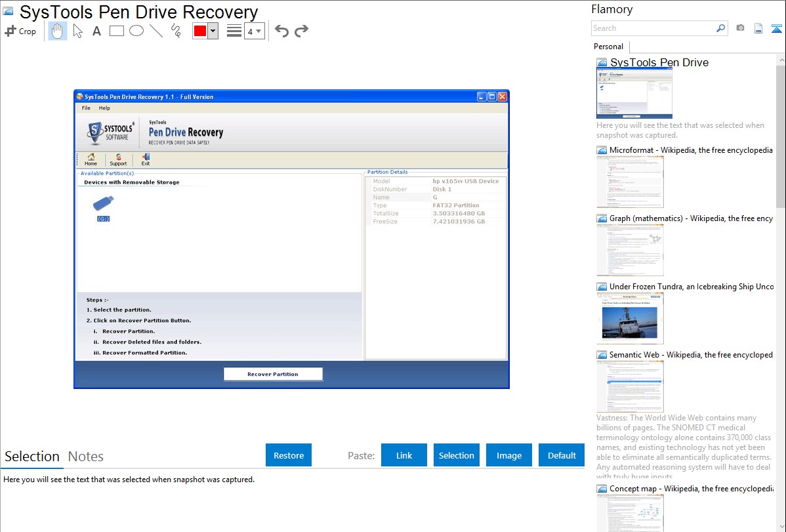Select the Crop tool
Viewport: 786px width, 532px height.
coord(20,31)
